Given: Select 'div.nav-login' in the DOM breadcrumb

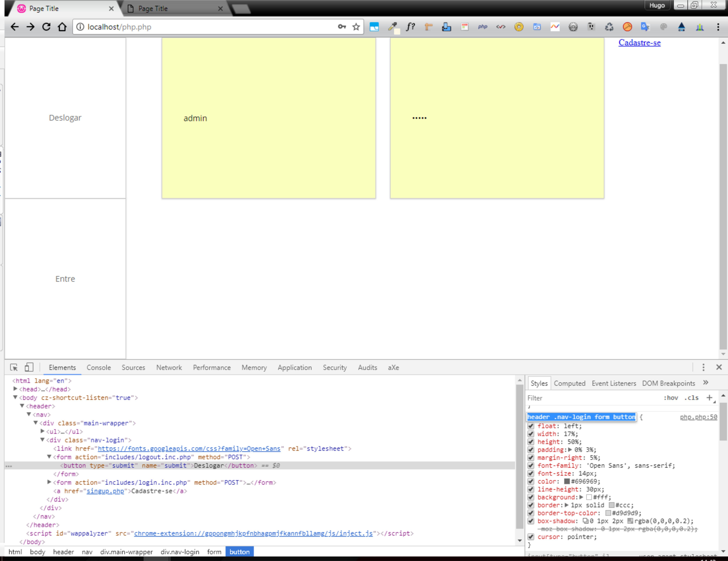Looking at the screenshot, I should point(180,552).
